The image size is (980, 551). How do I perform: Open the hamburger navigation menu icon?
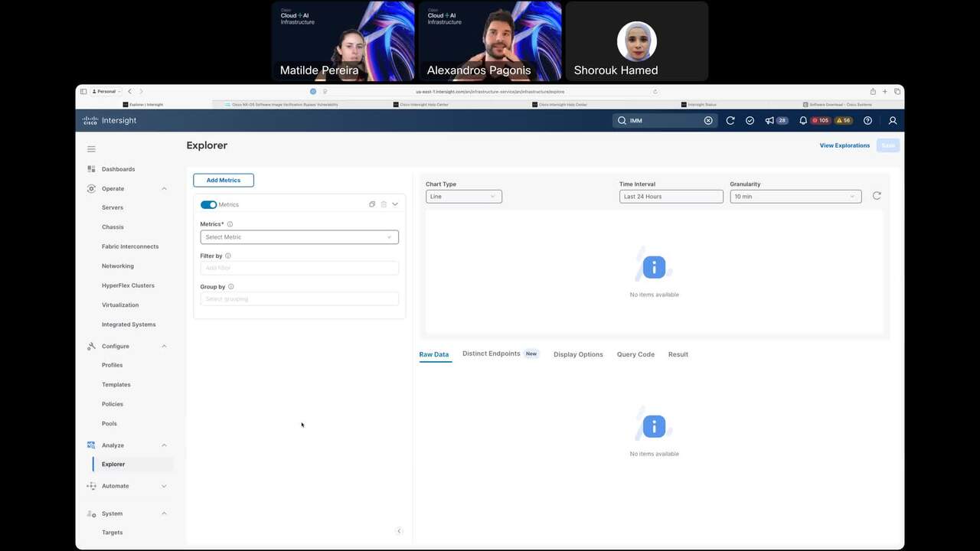(x=91, y=149)
